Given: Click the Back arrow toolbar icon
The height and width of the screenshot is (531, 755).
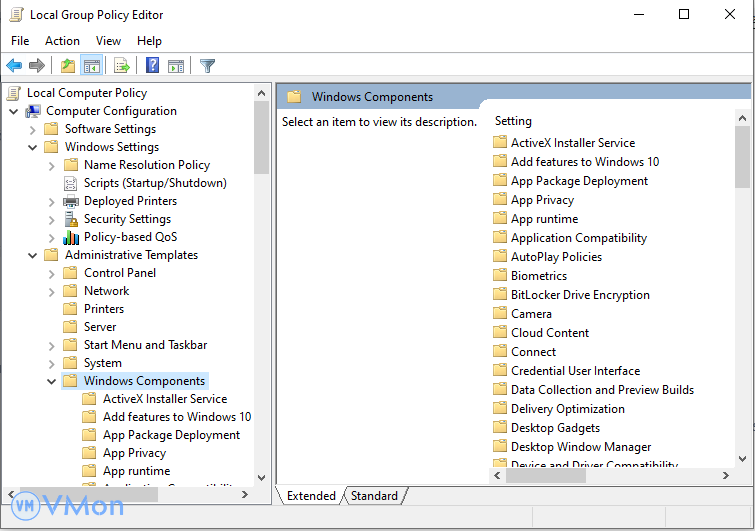Looking at the screenshot, I should coord(14,66).
